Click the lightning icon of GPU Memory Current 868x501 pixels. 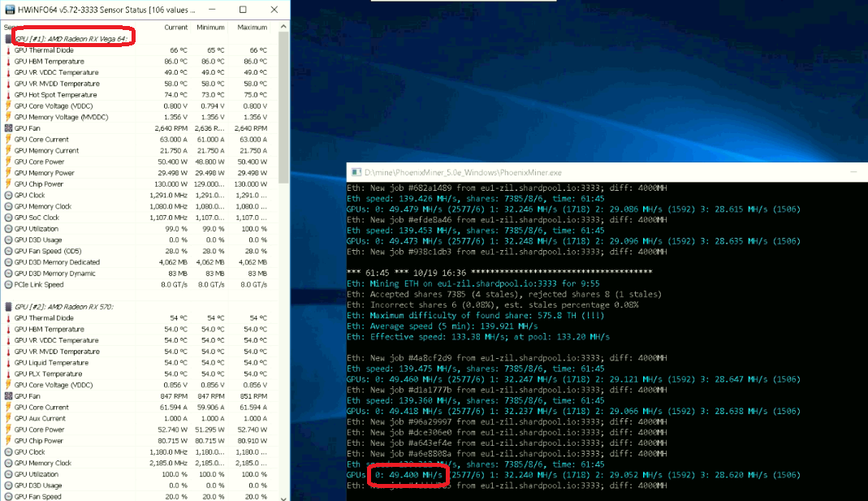point(8,150)
